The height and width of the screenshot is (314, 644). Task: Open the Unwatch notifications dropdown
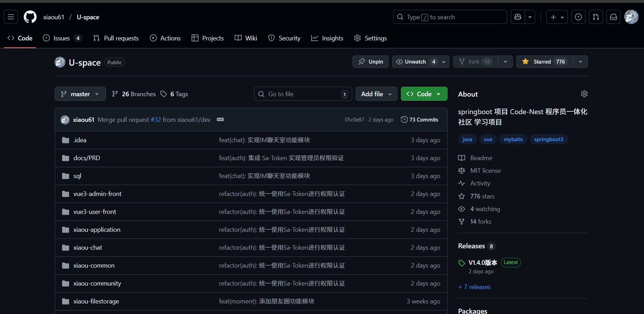421,61
